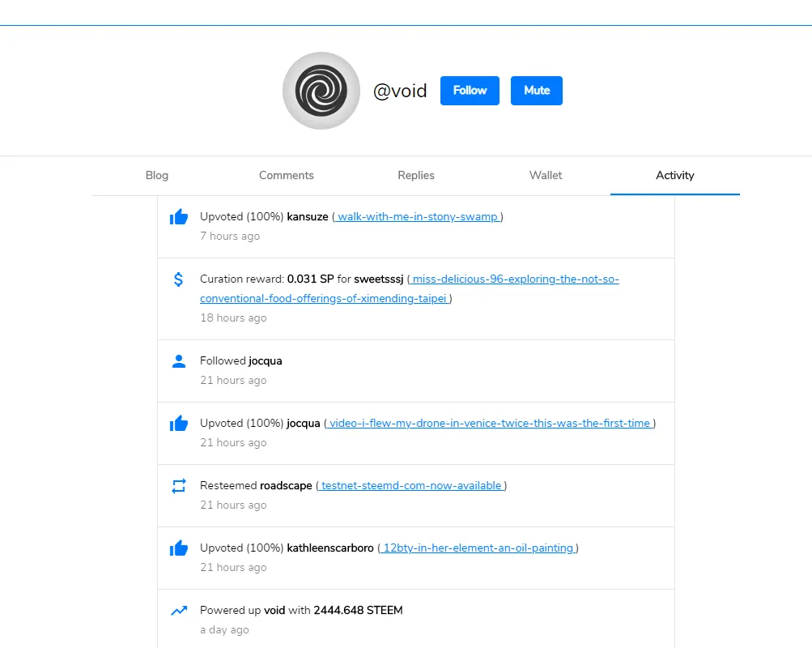Screen dimensions: 812x648
Task: View the Wallet tab
Action: pyautogui.click(x=546, y=176)
